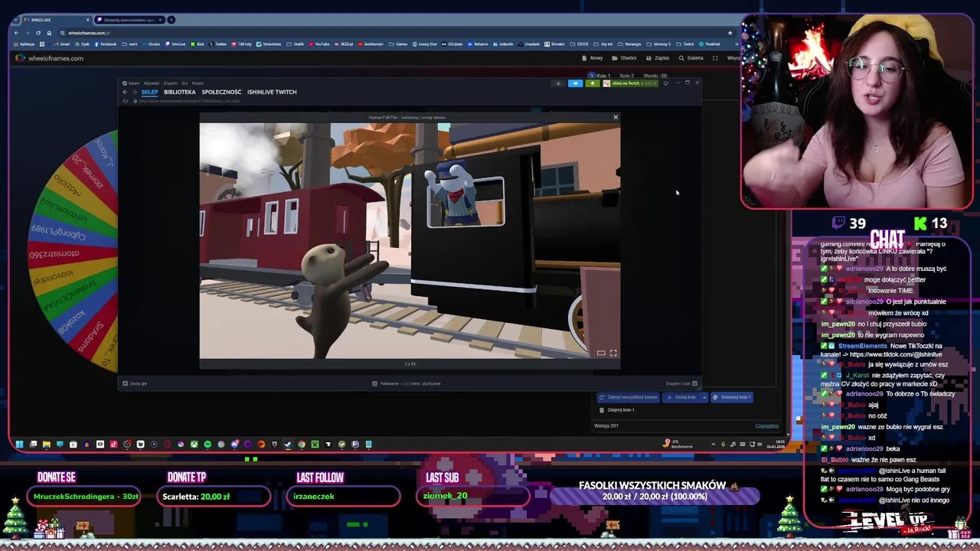
Task: Open the Xbox app in the taskbar
Action: click(x=194, y=444)
